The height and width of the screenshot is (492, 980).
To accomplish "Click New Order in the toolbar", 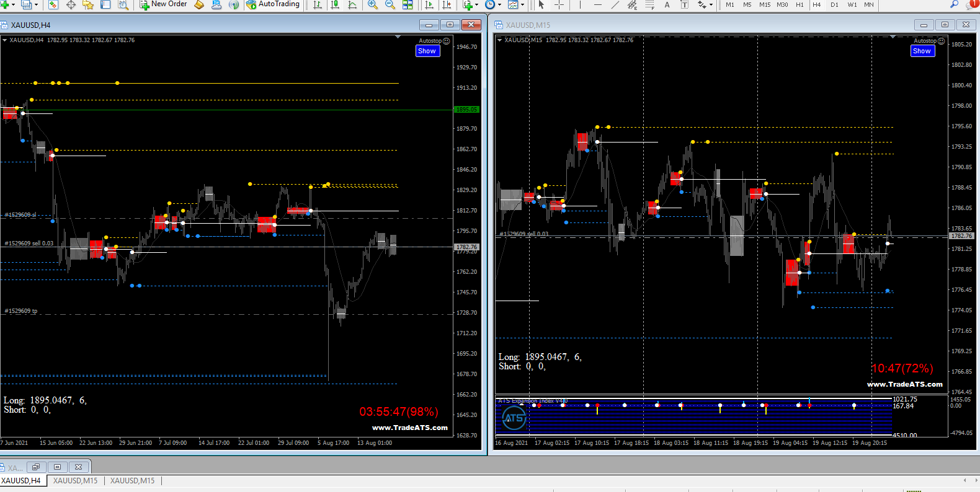I will [x=163, y=4].
